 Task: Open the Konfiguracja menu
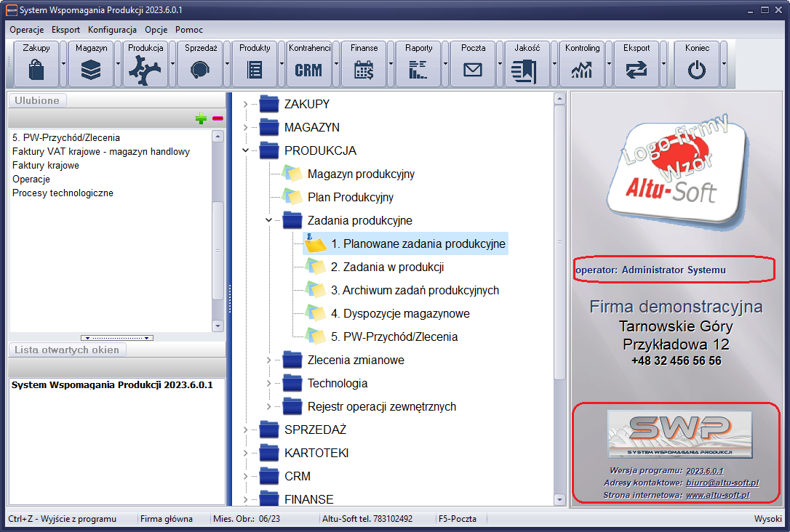tap(112, 30)
